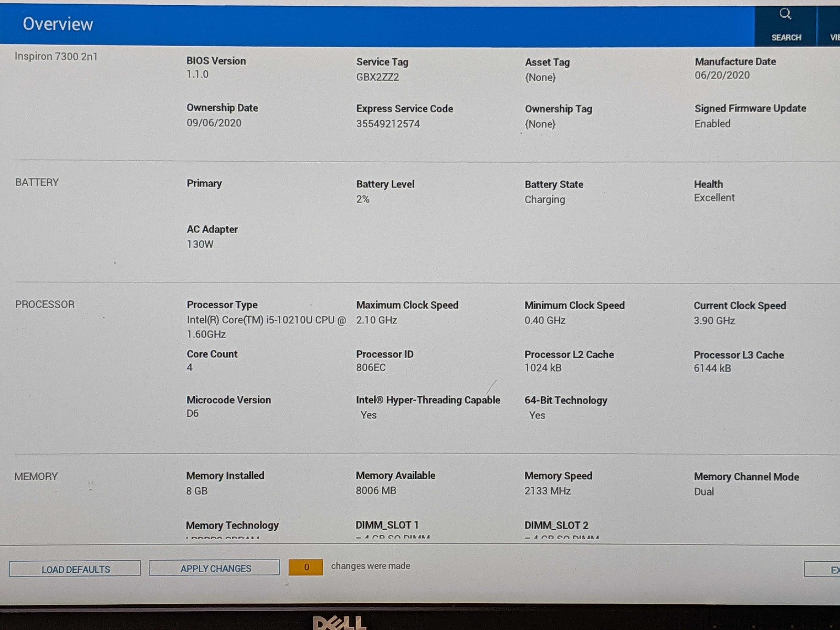Select the DIMM_SLOT 1 label
The image size is (840, 630).
387,525
